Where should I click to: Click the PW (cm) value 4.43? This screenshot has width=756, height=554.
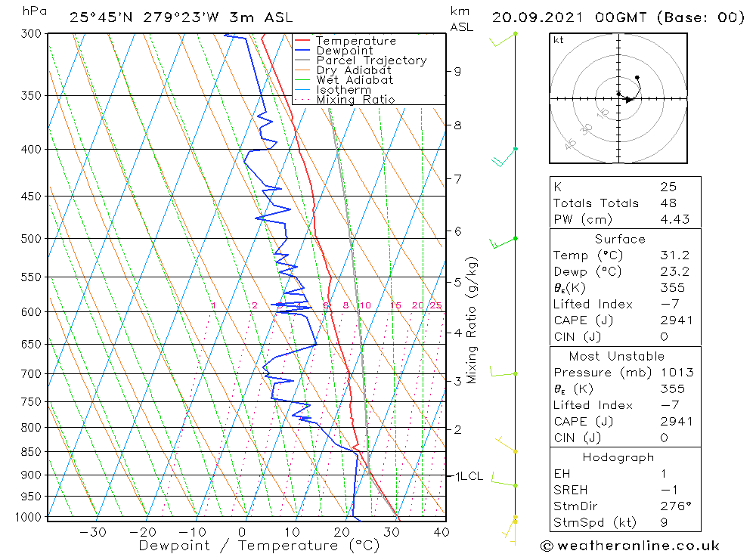coord(675,219)
